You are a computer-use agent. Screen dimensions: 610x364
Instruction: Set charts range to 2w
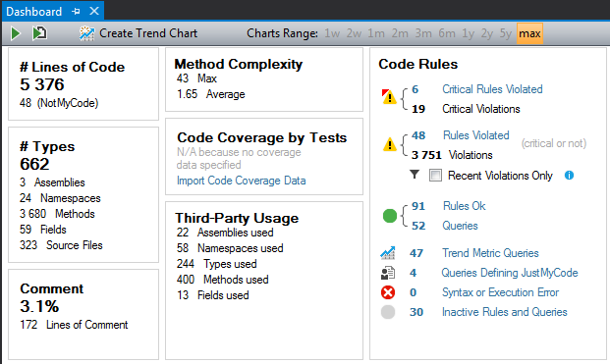pos(354,33)
